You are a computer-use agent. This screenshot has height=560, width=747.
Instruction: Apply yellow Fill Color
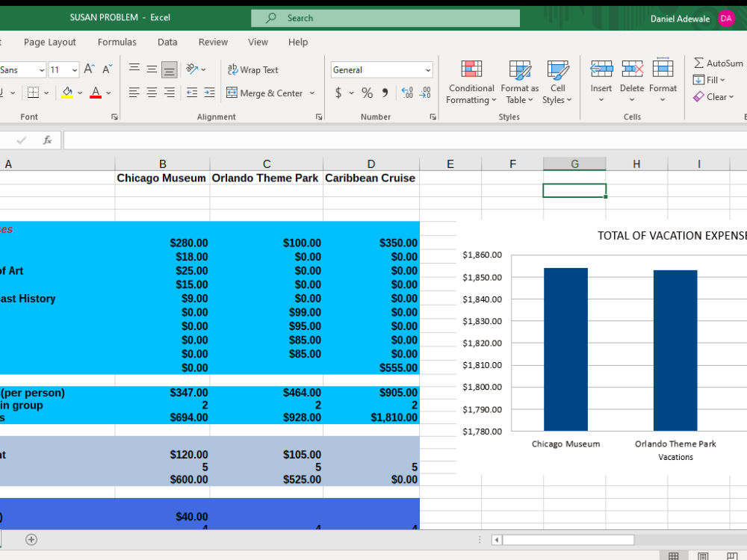point(68,93)
